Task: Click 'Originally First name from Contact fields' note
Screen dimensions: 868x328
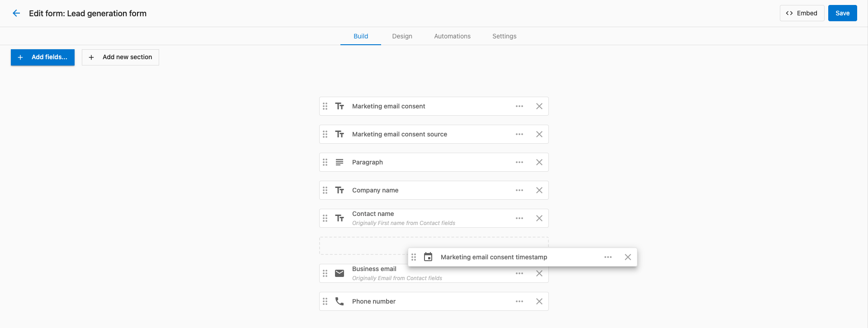Action: [x=404, y=223]
